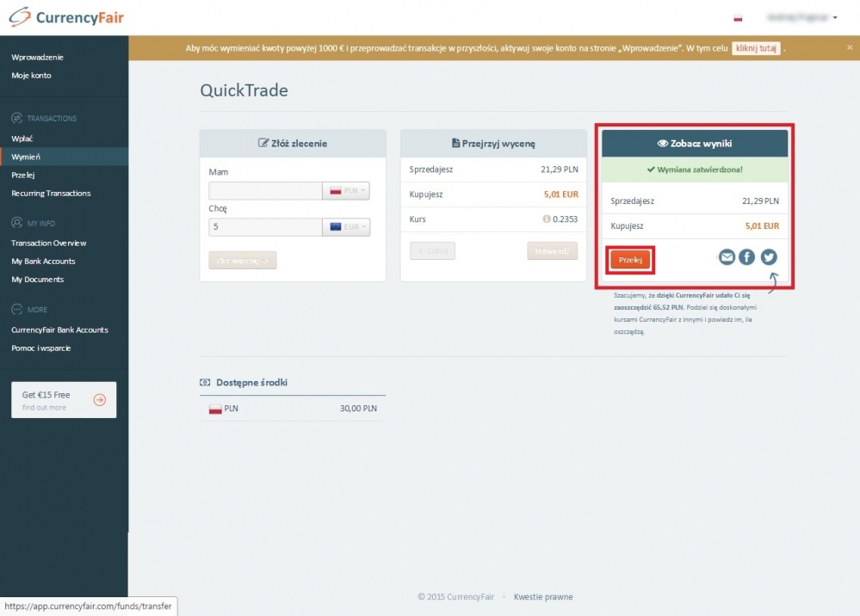Go to My Bank Accounts

click(x=43, y=262)
